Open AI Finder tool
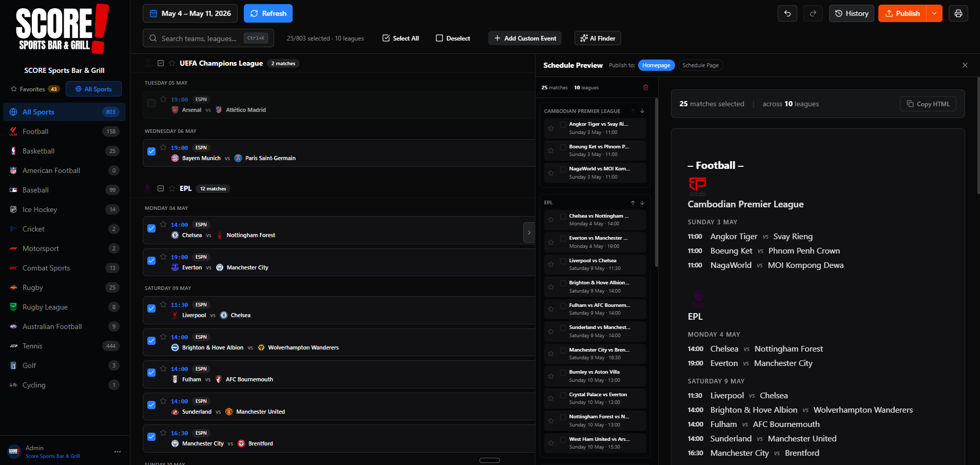This screenshot has height=465, width=980. tap(598, 38)
